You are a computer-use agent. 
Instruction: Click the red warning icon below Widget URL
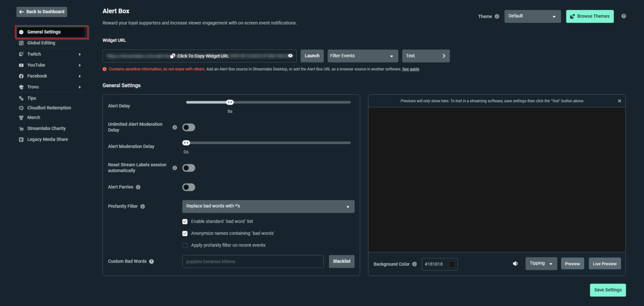pos(105,69)
